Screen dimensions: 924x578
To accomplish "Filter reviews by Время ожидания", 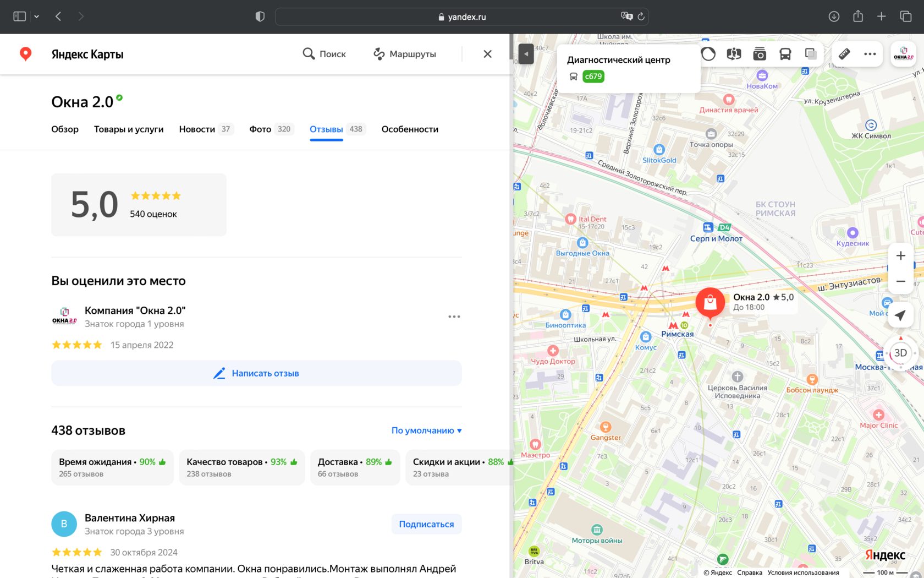I will [x=112, y=467].
